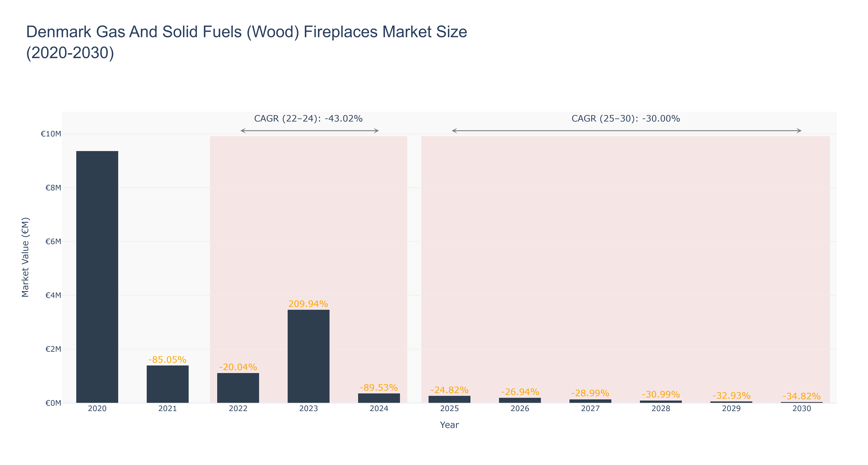Click the €4M y-axis tick label

click(x=53, y=295)
